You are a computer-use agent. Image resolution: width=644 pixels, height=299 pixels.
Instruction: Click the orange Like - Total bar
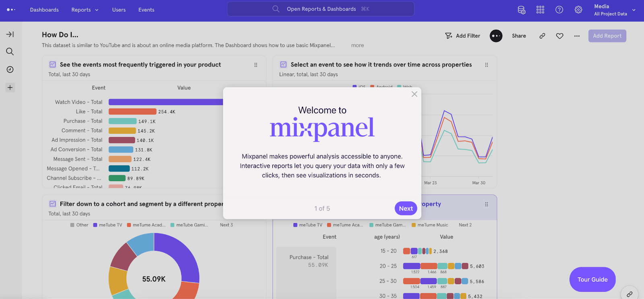132,111
